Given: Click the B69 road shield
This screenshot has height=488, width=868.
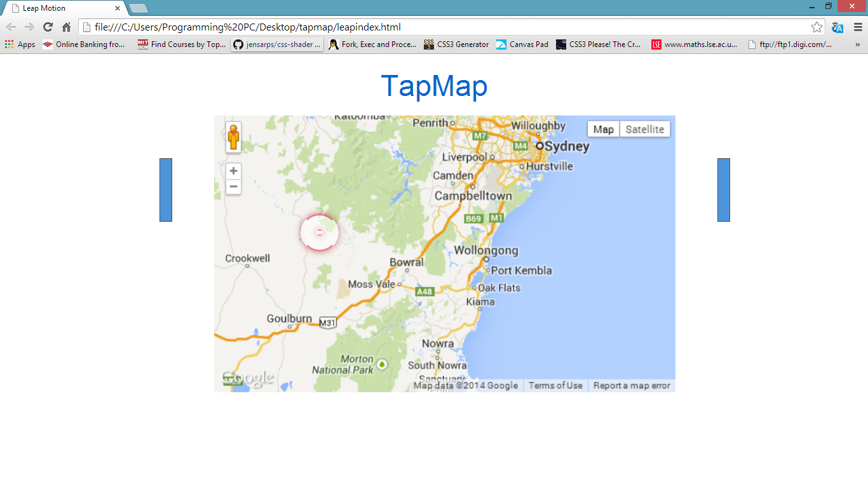Looking at the screenshot, I should tap(473, 219).
